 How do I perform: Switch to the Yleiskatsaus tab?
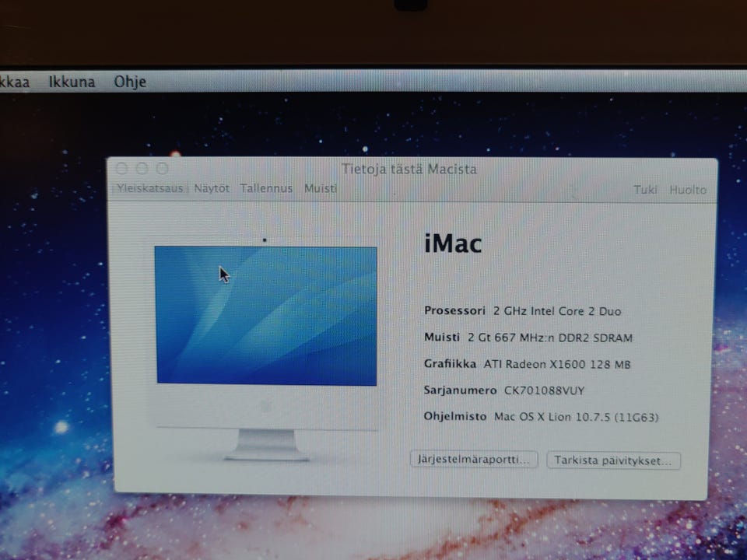pos(150,188)
